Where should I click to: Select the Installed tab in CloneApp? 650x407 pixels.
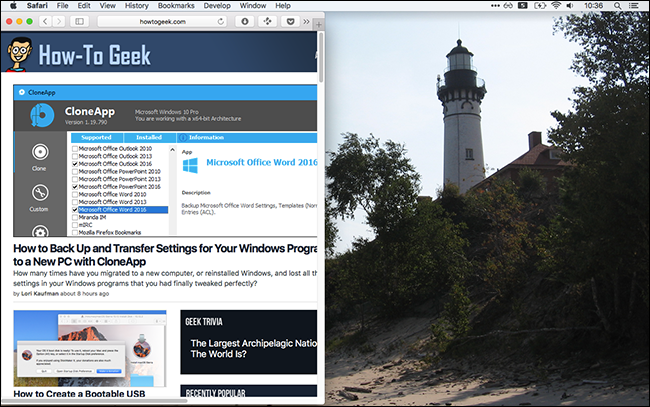pyautogui.click(x=149, y=137)
